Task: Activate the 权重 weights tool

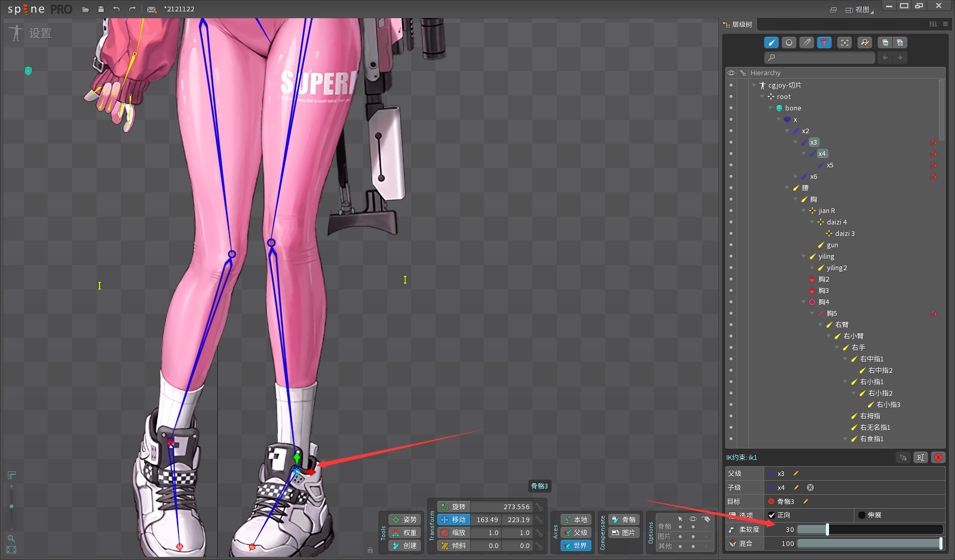Action: pyautogui.click(x=405, y=533)
